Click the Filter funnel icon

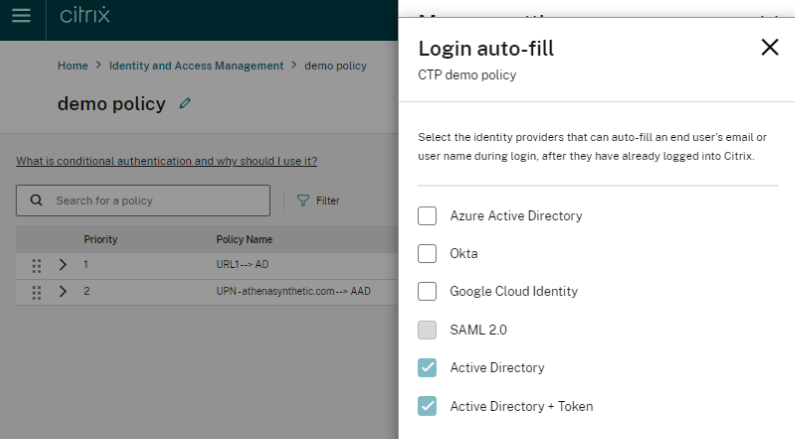pos(303,201)
